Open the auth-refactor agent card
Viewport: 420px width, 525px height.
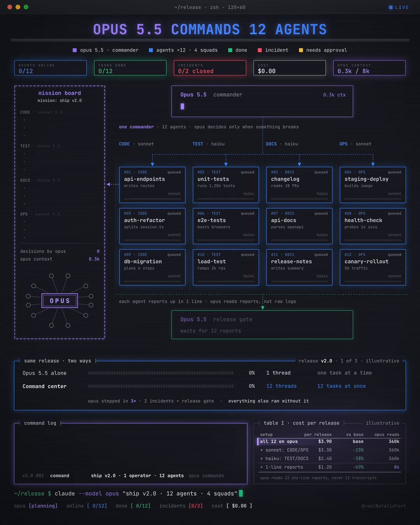click(x=152, y=226)
